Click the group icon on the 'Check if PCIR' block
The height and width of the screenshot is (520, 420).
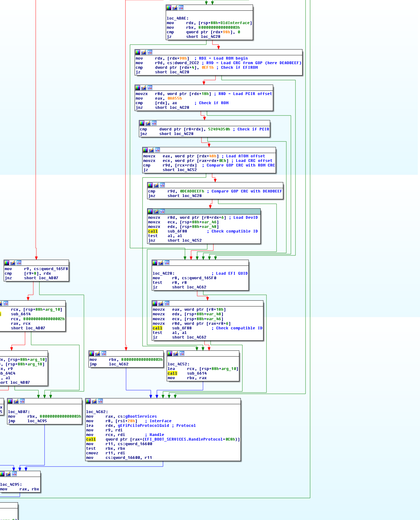tap(154, 123)
